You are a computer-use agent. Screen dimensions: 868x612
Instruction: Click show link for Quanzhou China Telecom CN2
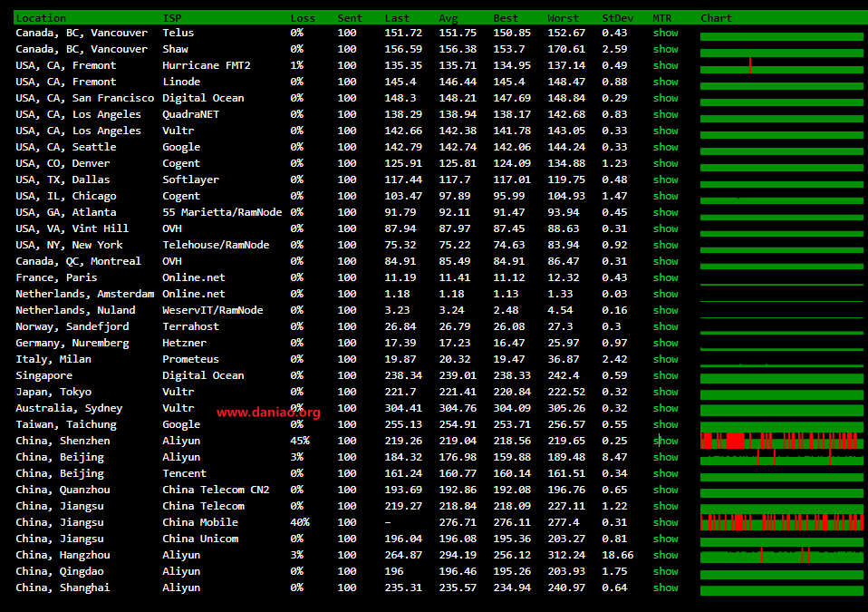tap(665, 491)
